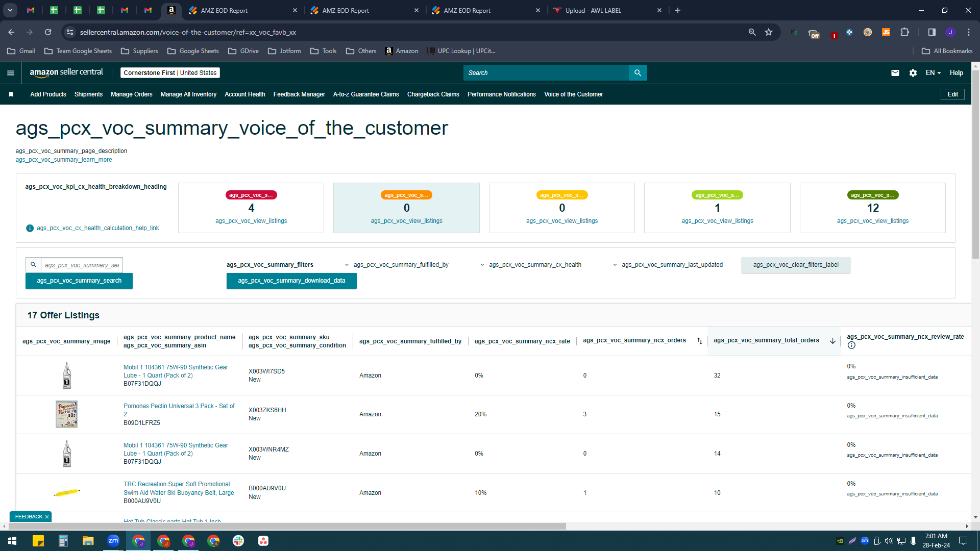This screenshot has width=980, height=551.
Task: Open Add Products in the navigation bar
Action: pyautogui.click(x=48, y=94)
